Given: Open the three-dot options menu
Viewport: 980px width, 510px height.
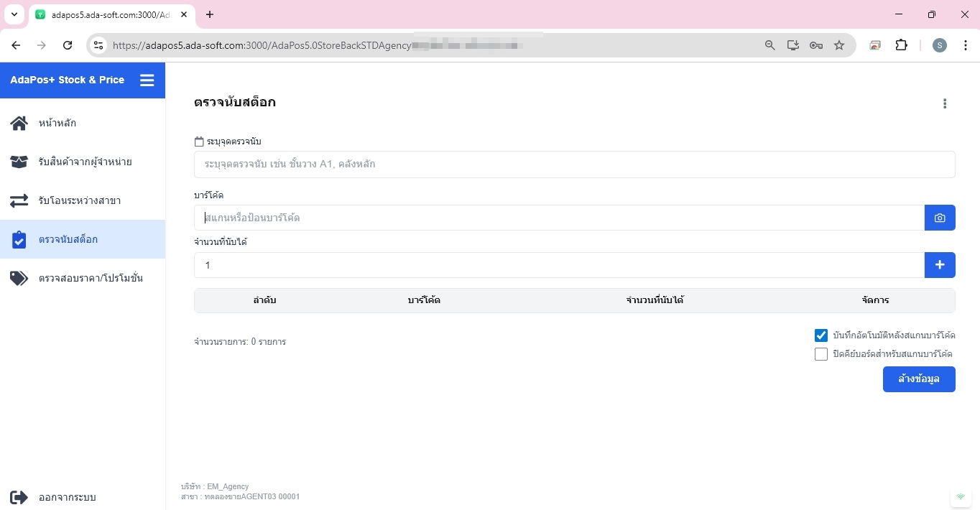Looking at the screenshot, I should pyautogui.click(x=944, y=103).
